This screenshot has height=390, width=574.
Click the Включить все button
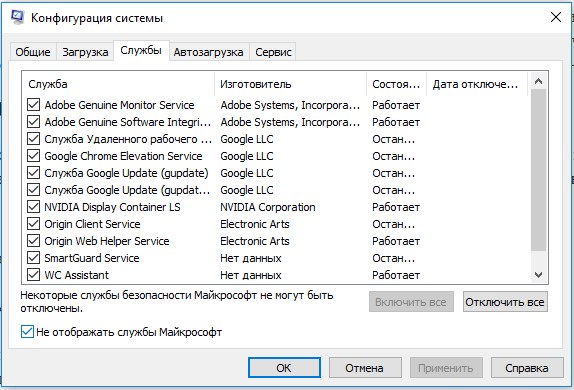coord(411,302)
